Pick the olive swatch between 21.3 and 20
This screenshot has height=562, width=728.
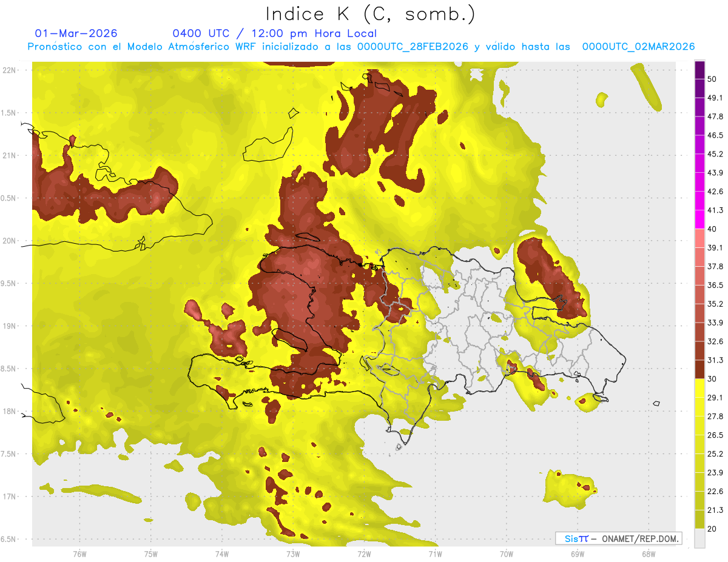(x=700, y=520)
